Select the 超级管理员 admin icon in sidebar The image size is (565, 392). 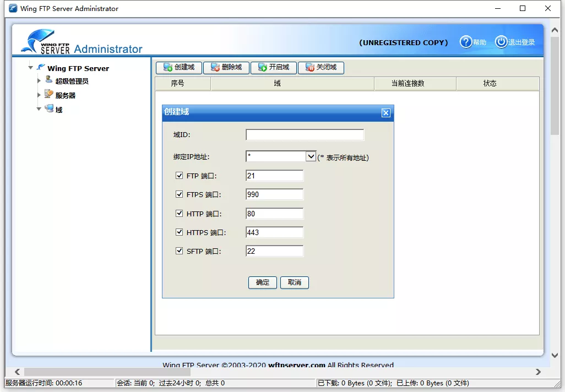point(49,81)
